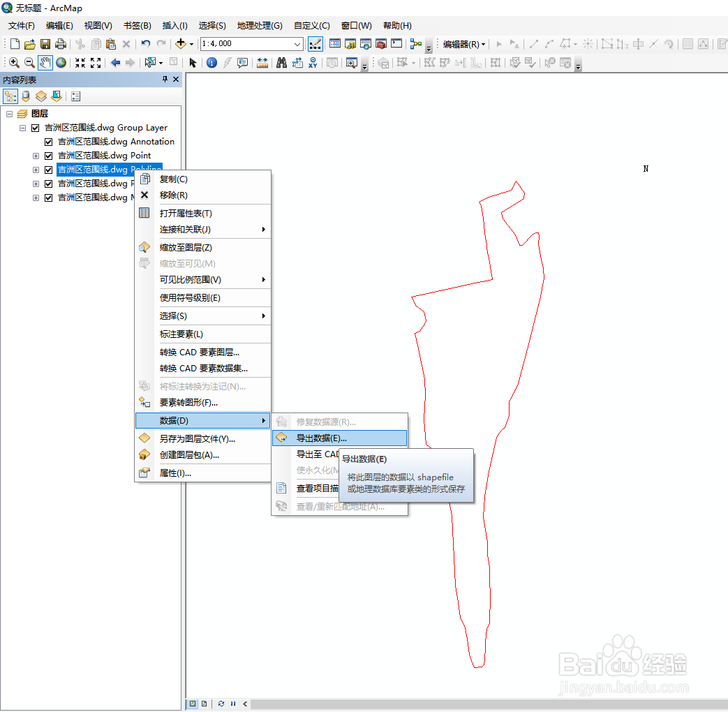Viewport: 728px width, 712px height.
Task: Choose 导出数据(E)... from the submenu
Action: point(339,438)
